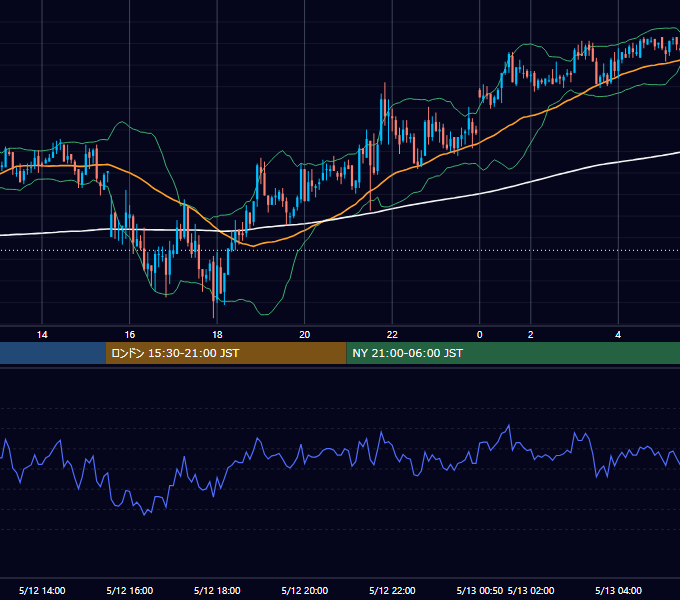680x600 pixels.
Task: Click the 5/13 00:50 date label
Action: pyautogui.click(x=480, y=590)
